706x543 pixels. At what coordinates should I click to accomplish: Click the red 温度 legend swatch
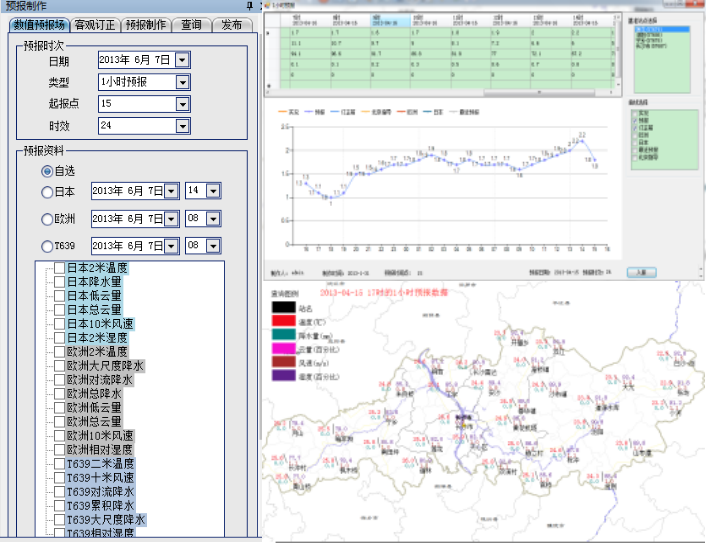(285, 322)
